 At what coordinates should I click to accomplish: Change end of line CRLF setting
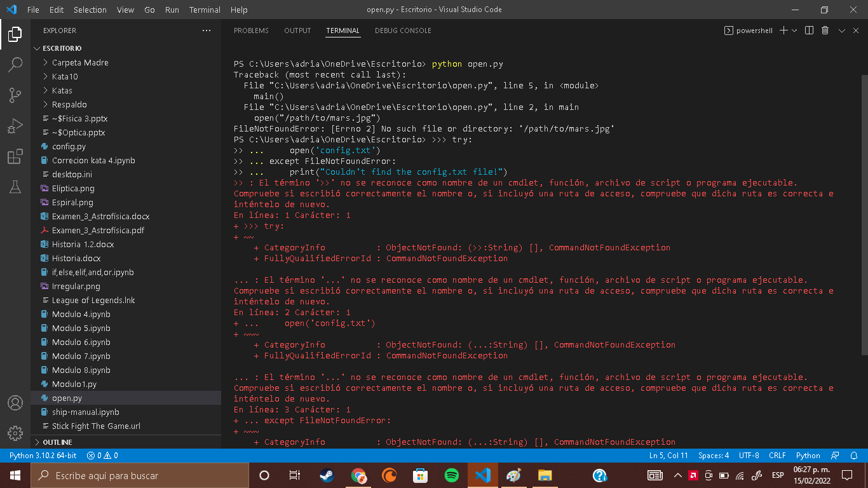point(777,456)
